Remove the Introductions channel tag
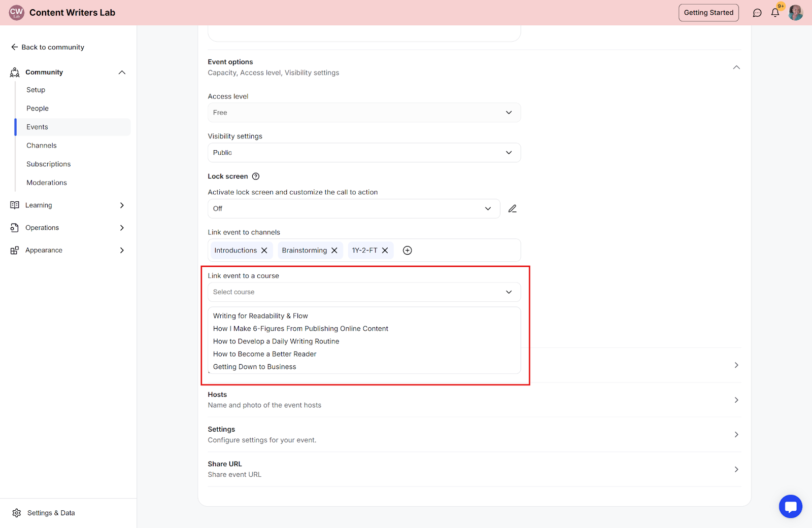 pyautogui.click(x=264, y=251)
